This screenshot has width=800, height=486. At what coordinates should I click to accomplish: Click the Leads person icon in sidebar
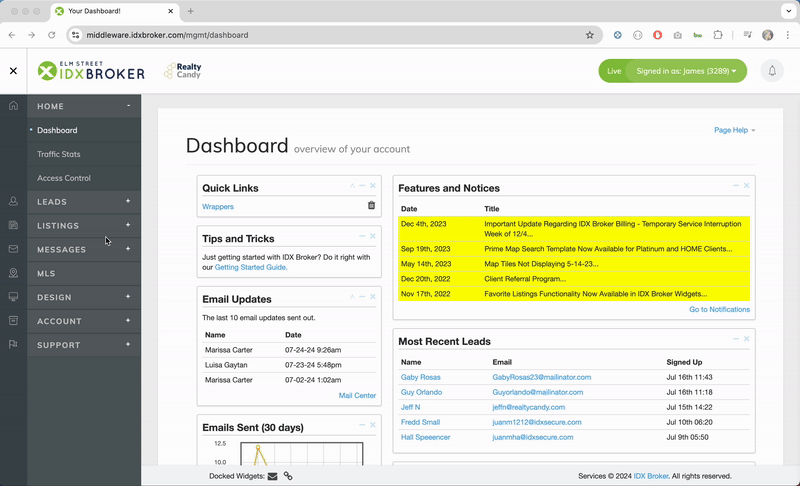(x=13, y=201)
